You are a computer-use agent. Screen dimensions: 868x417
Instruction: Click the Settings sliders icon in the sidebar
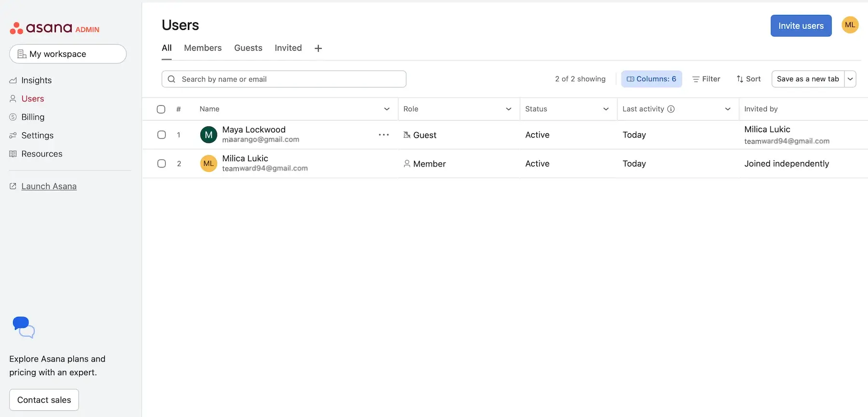pyautogui.click(x=13, y=136)
